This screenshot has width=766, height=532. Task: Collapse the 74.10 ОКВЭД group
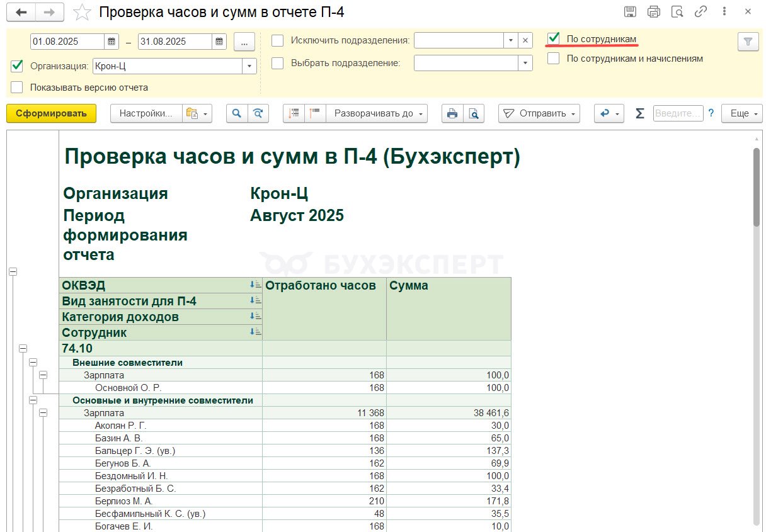(x=23, y=348)
